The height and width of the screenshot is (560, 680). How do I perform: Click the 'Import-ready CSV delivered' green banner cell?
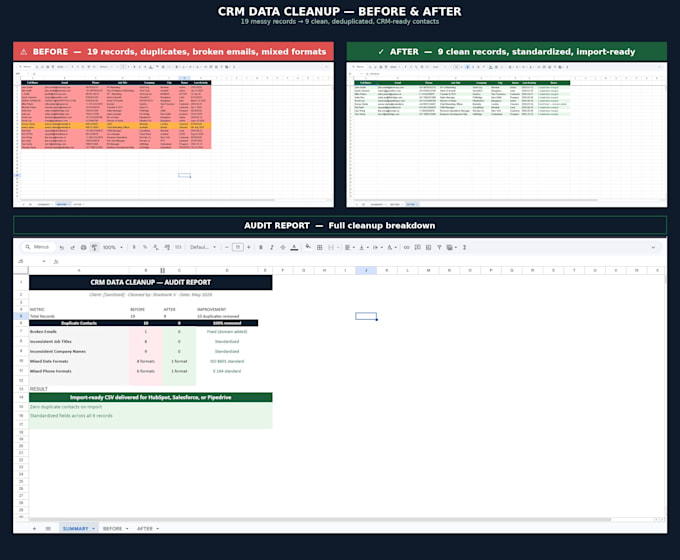[150, 397]
